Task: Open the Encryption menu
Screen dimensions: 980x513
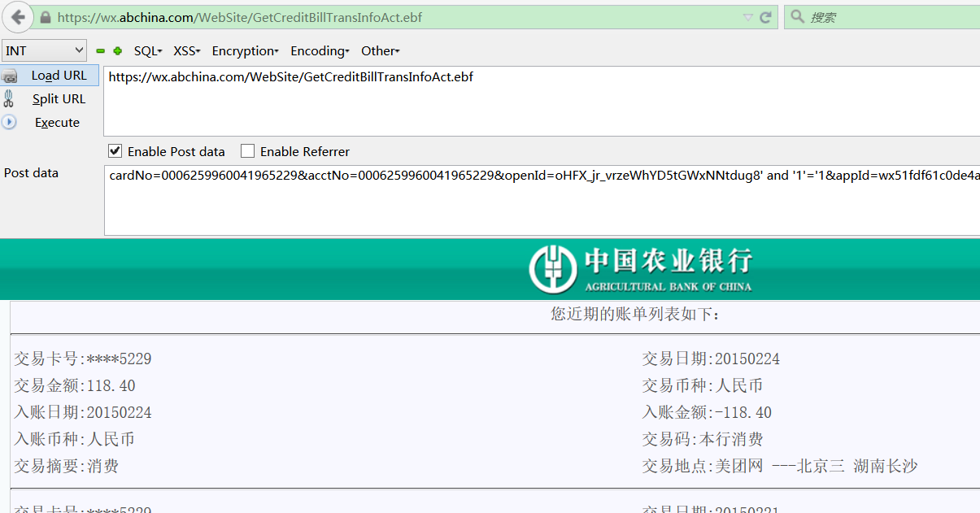Action: click(246, 50)
